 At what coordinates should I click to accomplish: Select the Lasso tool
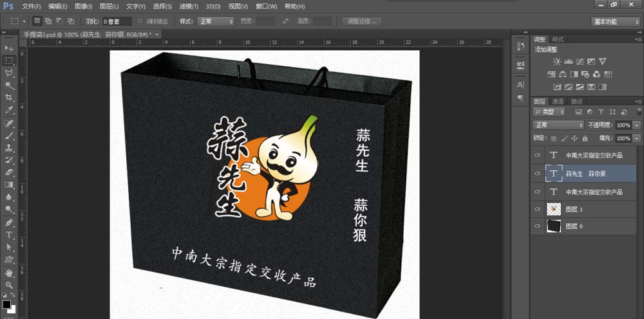(x=8, y=73)
